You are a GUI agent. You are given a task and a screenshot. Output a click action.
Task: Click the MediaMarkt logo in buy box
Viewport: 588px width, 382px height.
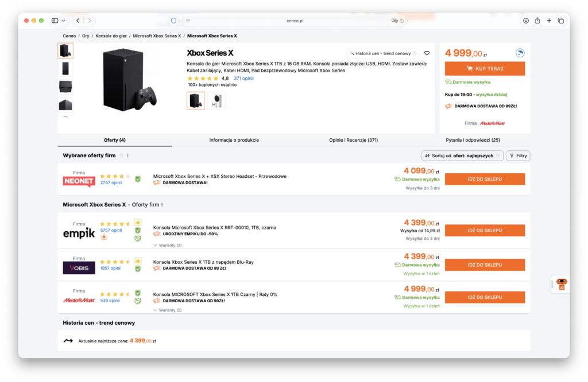pyautogui.click(x=492, y=123)
